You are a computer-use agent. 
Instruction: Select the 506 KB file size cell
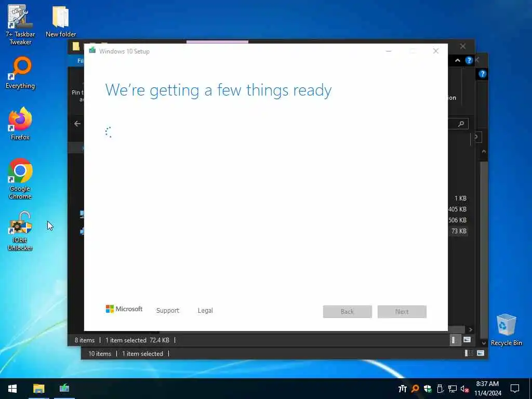(x=457, y=220)
